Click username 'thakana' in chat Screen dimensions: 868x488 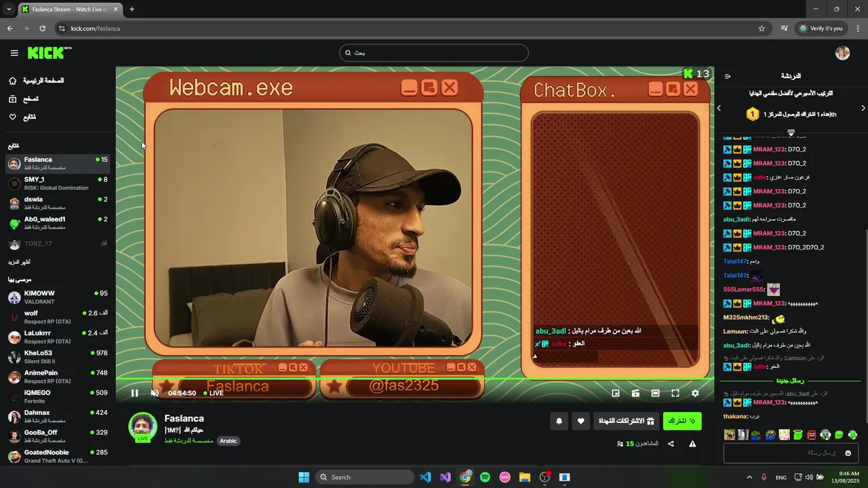point(735,416)
